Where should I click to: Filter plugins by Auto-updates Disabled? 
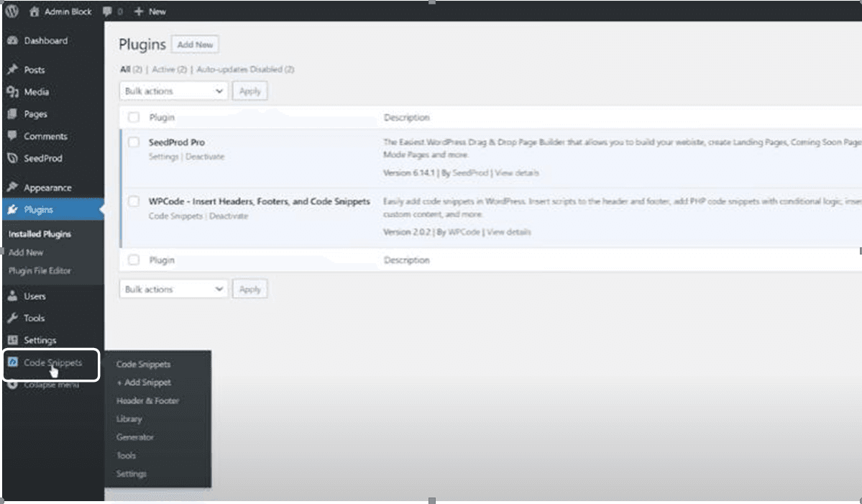coord(244,70)
